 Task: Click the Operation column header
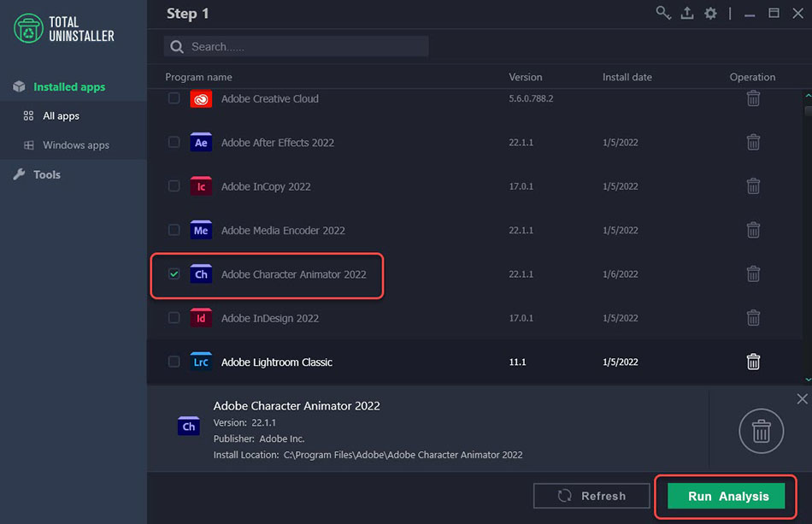click(x=752, y=77)
